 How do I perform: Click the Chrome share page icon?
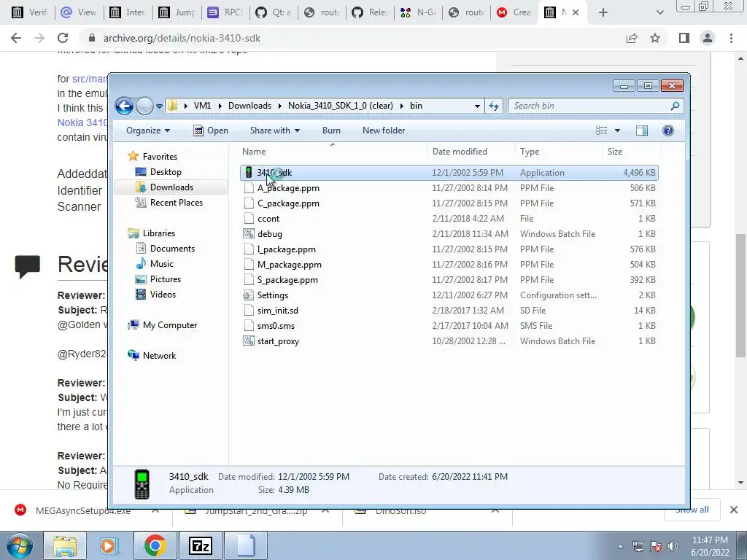[x=632, y=38]
